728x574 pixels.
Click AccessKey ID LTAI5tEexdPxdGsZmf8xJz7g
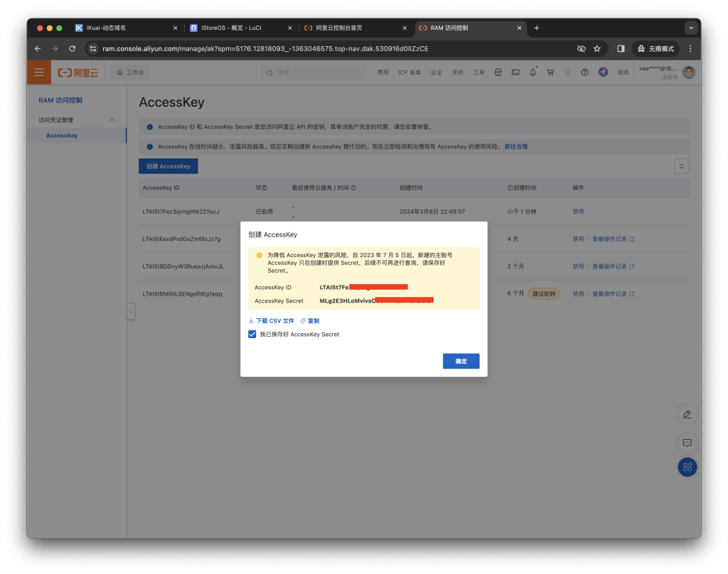[181, 239]
